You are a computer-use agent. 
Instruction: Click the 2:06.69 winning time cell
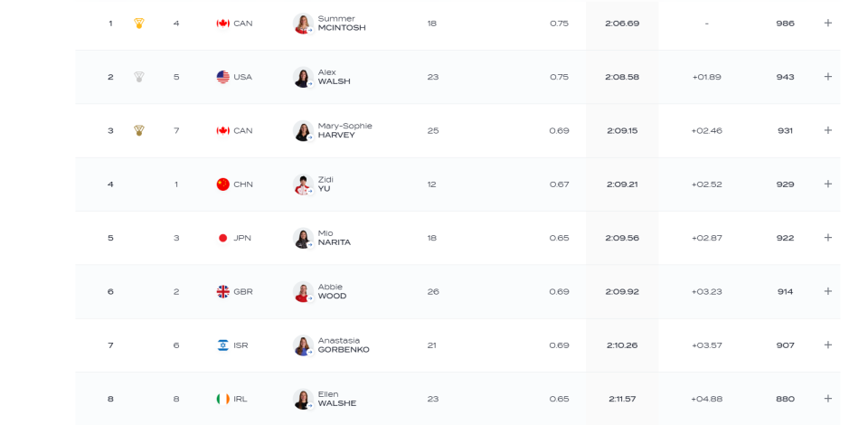(622, 24)
